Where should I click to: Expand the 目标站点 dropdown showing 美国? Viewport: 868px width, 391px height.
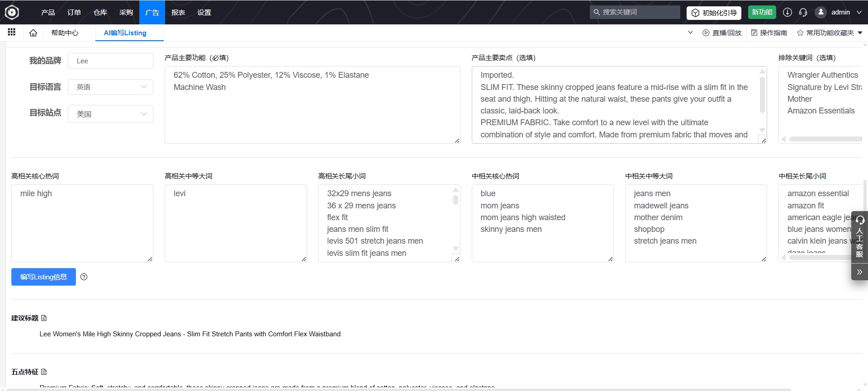[x=110, y=114]
